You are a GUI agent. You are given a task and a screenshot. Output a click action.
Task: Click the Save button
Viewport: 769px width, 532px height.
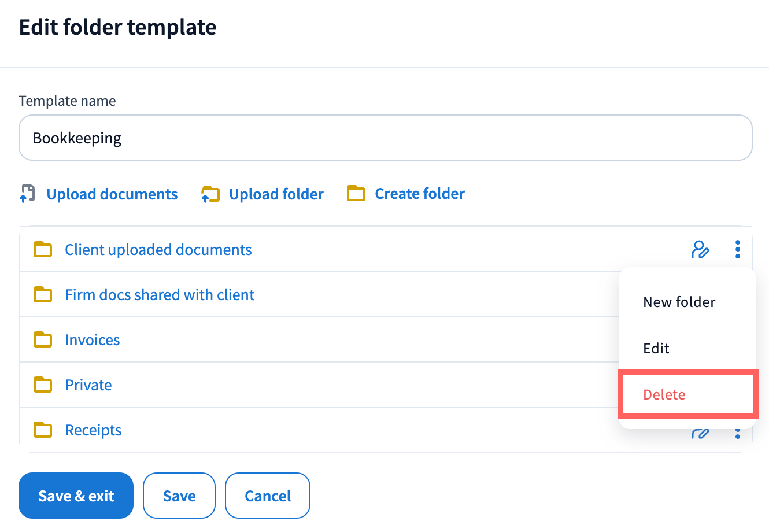[x=179, y=496]
